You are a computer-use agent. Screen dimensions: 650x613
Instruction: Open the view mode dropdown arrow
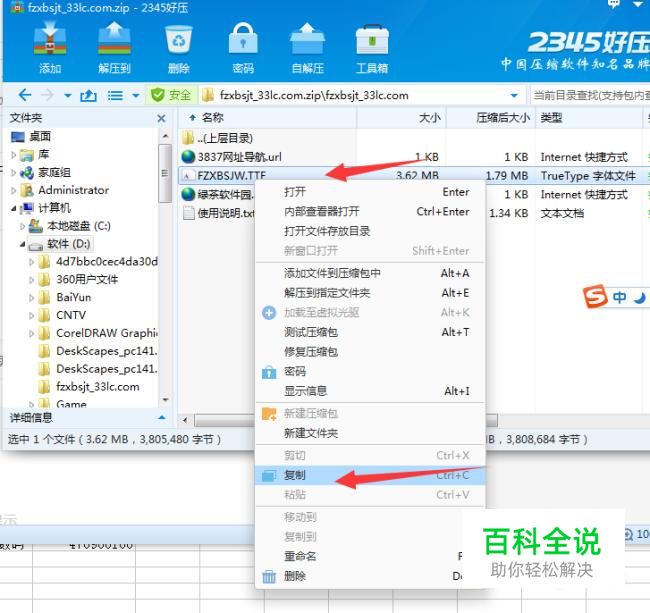tap(136, 96)
